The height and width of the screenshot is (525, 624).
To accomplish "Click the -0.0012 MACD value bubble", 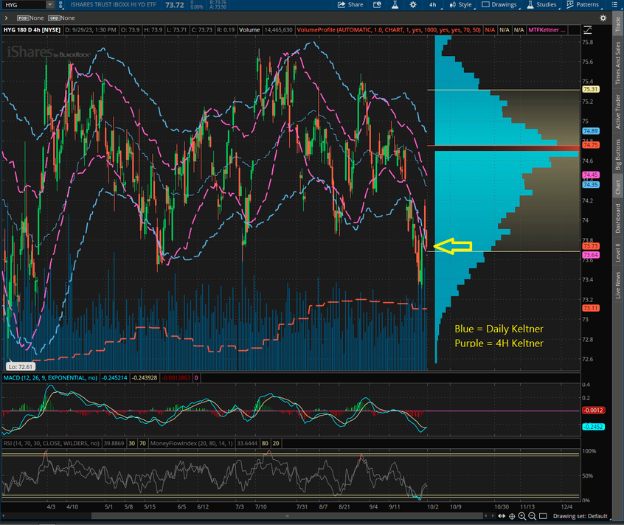I will pyautogui.click(x=593, y=410).
